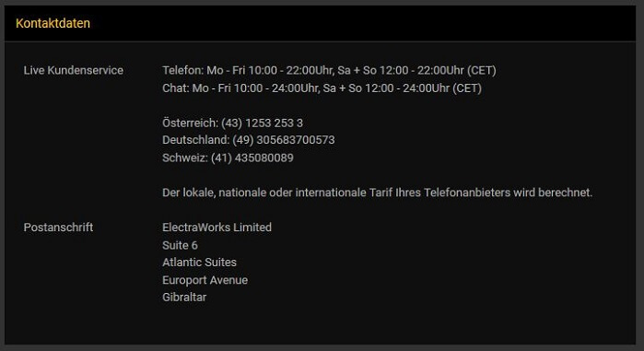Click the Europort Avenue address line
The height and width of the screenshot is (351, 644).
click(205, 280)
